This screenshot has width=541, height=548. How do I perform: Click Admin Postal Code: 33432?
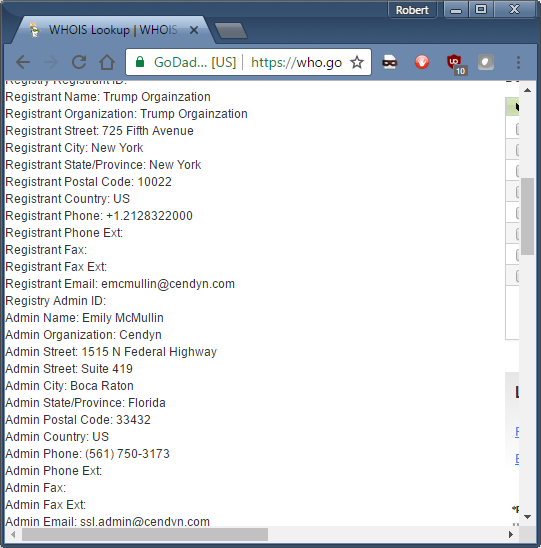point(78,420)
